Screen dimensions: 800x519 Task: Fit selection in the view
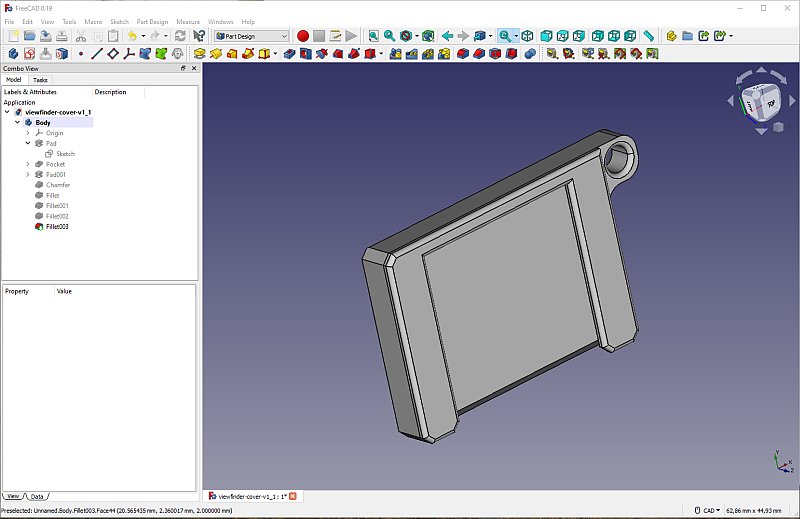[x=389, y=36]
